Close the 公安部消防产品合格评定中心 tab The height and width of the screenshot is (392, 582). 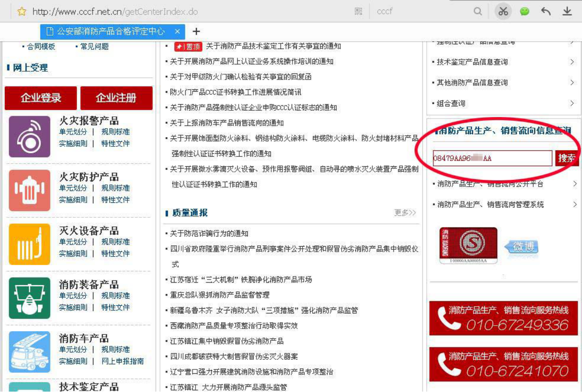coord(177,31)
